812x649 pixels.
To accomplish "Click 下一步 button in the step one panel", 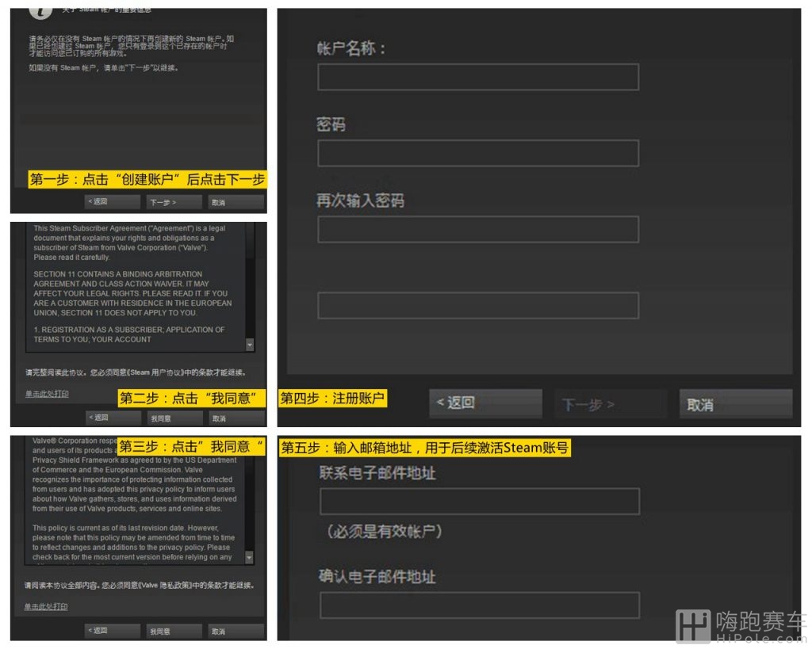I will (x=174, y=202).
